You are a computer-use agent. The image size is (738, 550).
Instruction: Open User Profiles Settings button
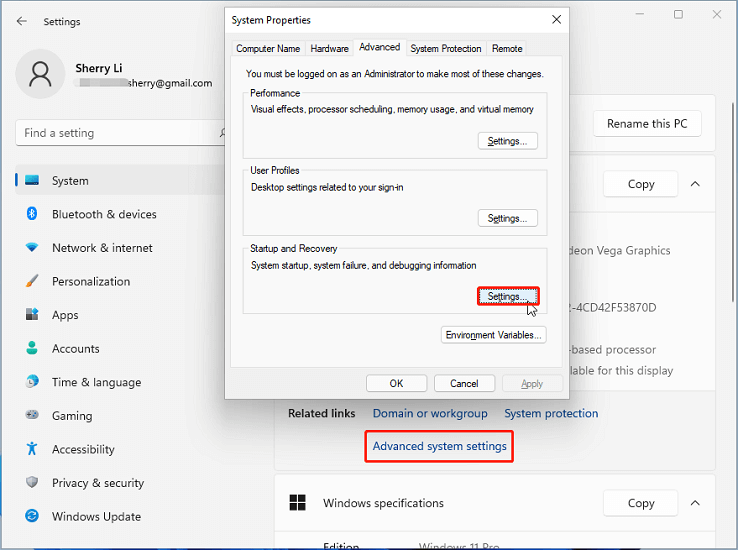(507, 218)
